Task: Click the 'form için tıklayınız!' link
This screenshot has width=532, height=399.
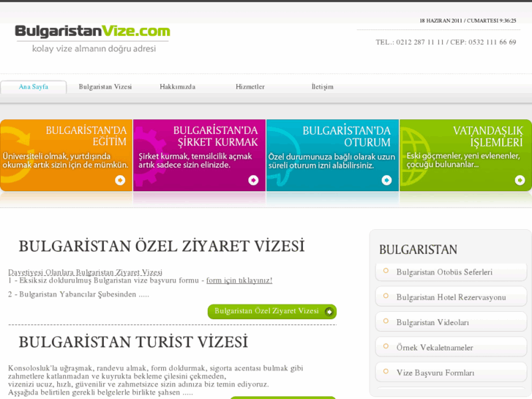Action: [239, 280]
